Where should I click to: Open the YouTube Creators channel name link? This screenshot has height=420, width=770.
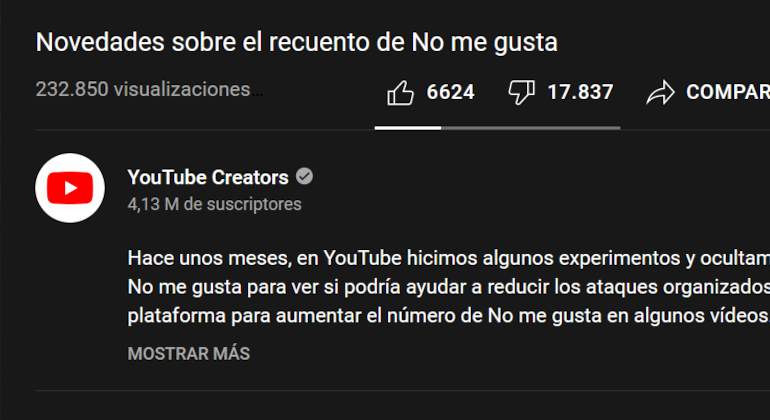click(x=208, y=177)
